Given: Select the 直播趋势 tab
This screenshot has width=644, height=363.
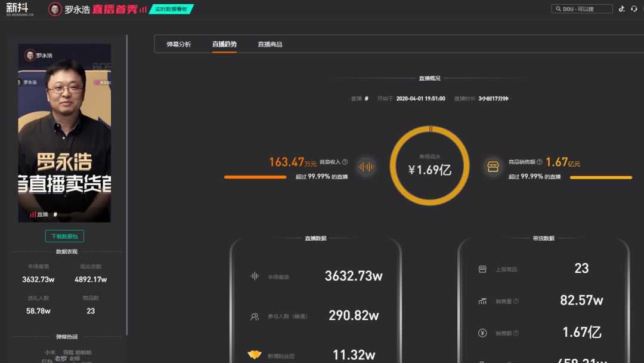Looking at the screenshot, I should 224,44.
